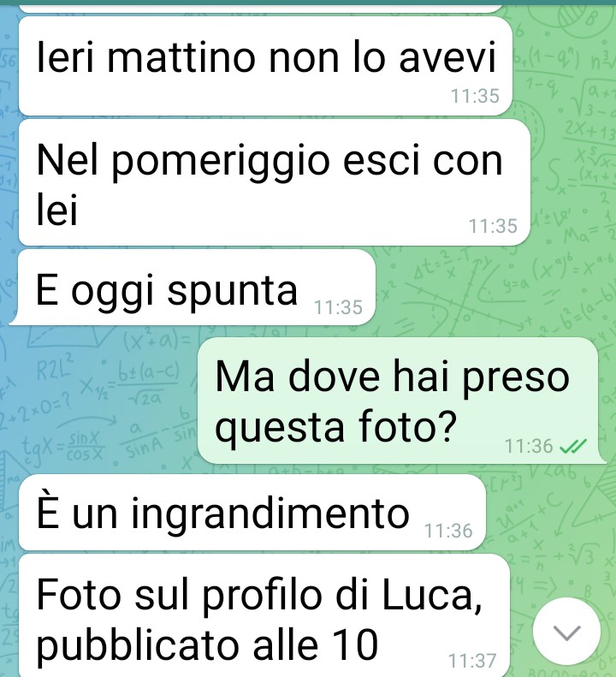Click the 11:36 timestamp on the sent message

coord(529,446)
